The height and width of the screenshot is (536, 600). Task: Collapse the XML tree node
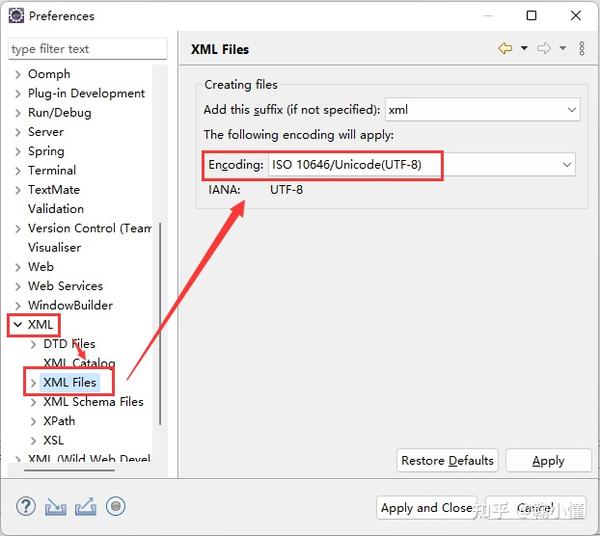[18, 325]
